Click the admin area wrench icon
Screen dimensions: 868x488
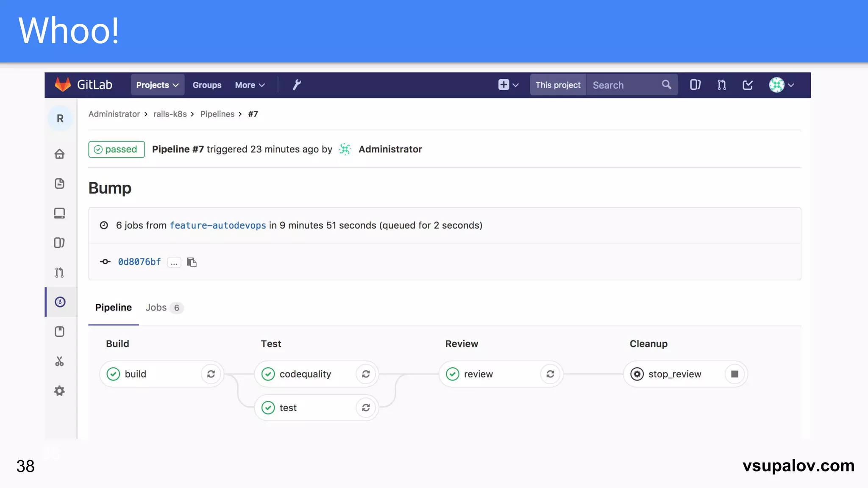click(297, 85)
